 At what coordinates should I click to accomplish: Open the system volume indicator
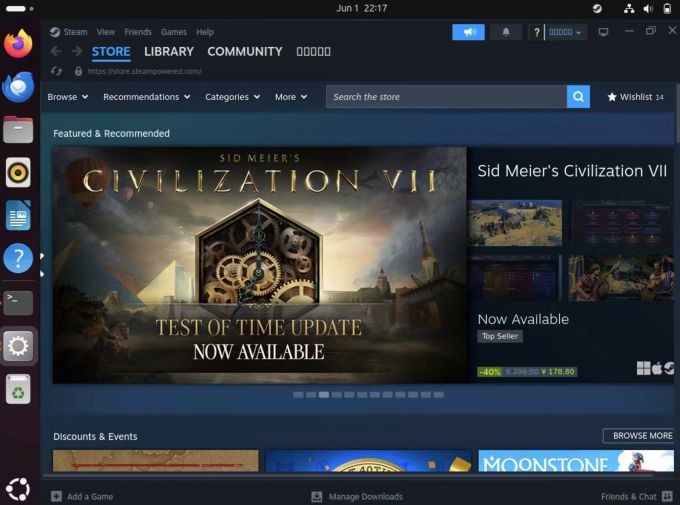pos(648,8)
